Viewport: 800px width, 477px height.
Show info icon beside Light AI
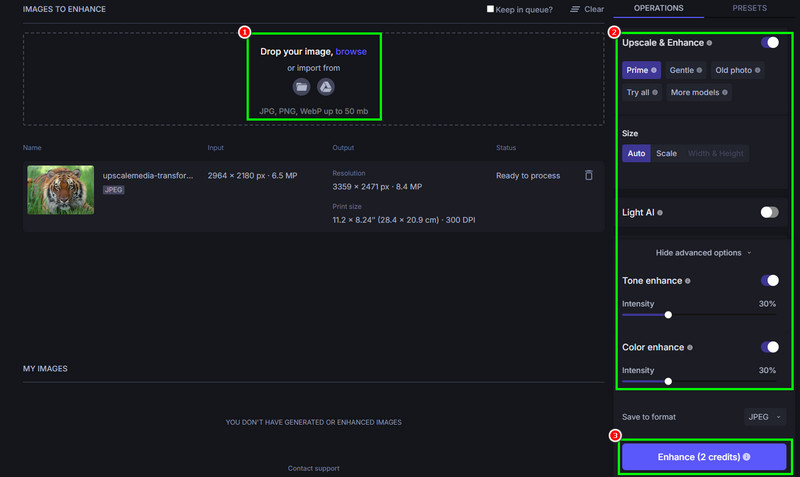[x=660, y=213]
